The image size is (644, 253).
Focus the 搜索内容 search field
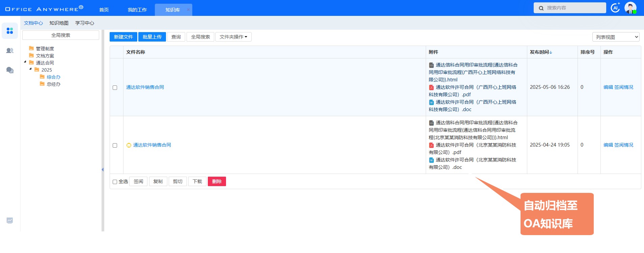point(570,8)
